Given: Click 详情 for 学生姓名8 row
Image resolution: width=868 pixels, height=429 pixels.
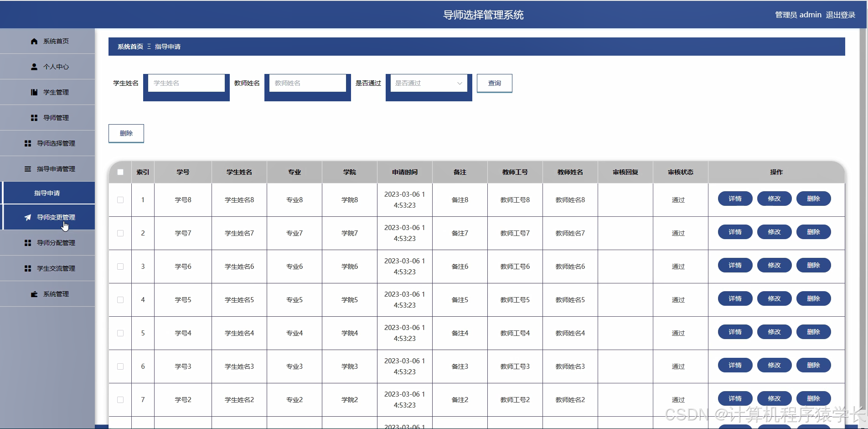Looking at the screenshot, I should pos(735,199).
